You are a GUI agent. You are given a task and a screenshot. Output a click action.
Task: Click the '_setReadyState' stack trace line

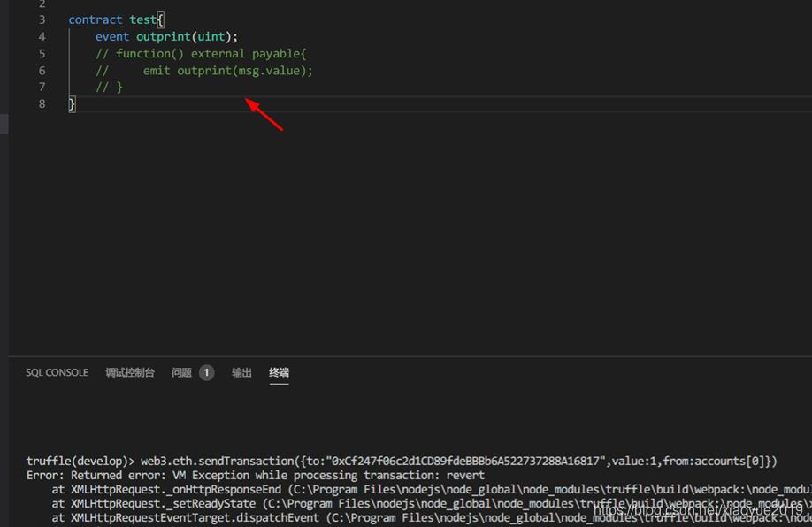431,503
